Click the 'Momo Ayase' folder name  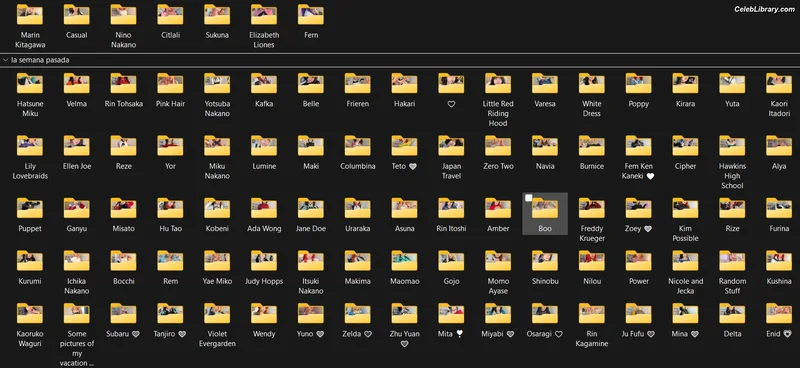(498, 286)
